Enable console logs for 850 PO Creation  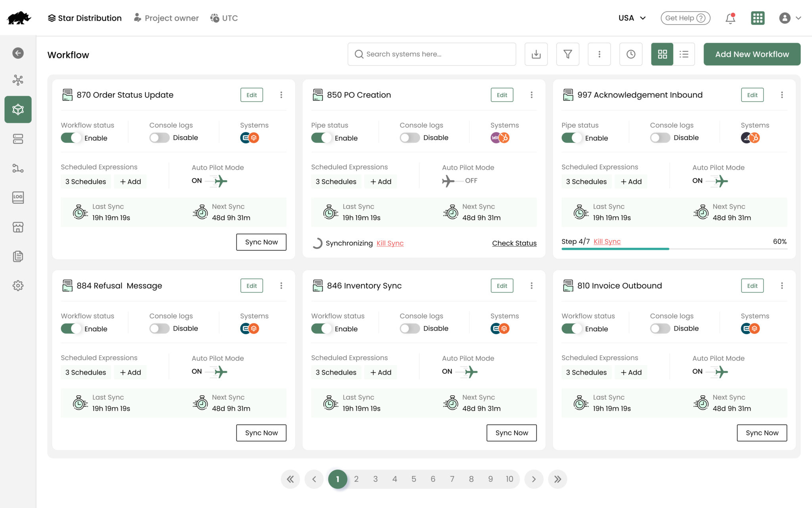point(409,138)
